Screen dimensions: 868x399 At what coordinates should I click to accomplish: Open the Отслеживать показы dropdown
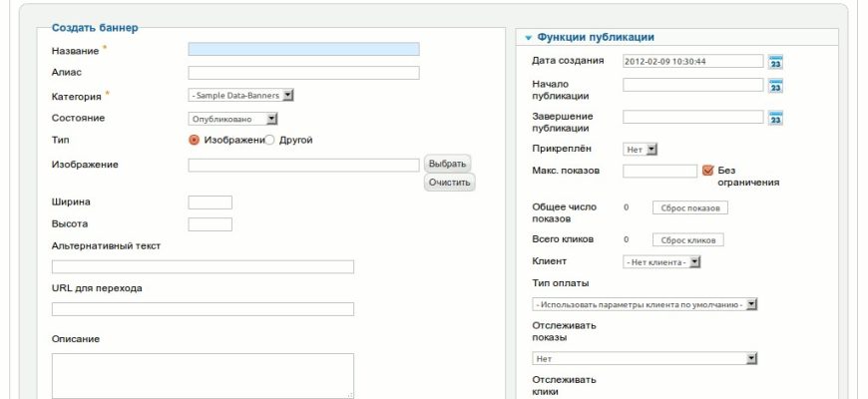coord(646,358)
